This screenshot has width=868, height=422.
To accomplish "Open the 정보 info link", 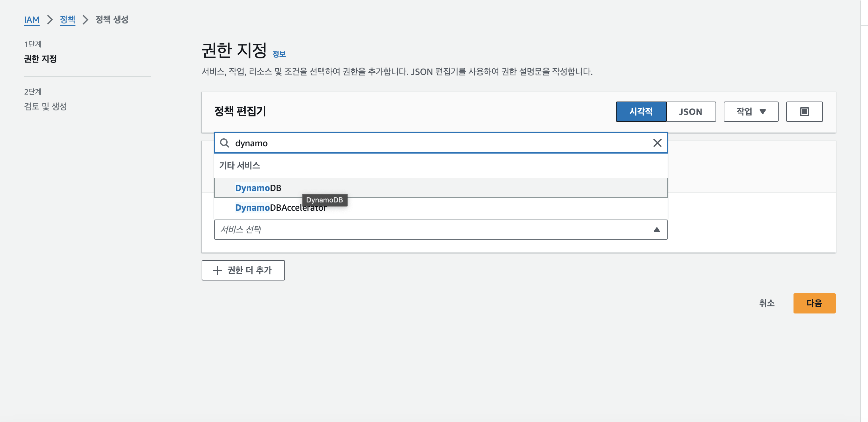I will tap(279, 54).
